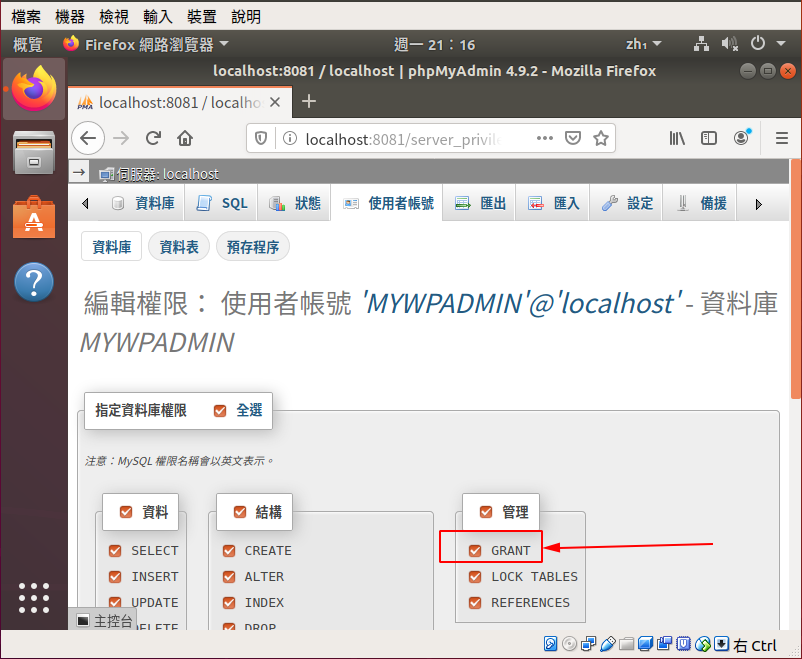Launch Ubuntu Software from the dock
This screenshot has width=802, height=659.
coord(34,217)
